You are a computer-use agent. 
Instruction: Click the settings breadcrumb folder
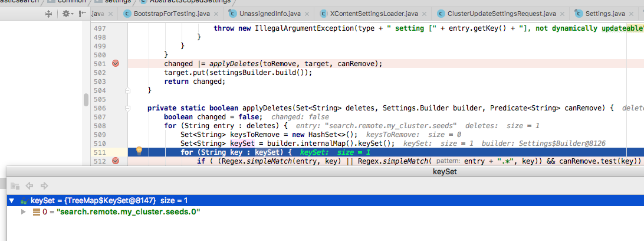tap(113, 2)
